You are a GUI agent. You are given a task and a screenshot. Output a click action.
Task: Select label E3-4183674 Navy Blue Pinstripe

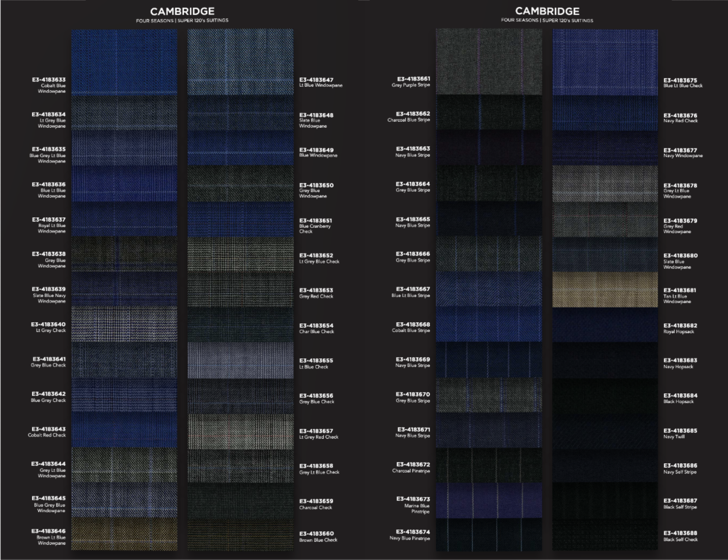(410, 535)
